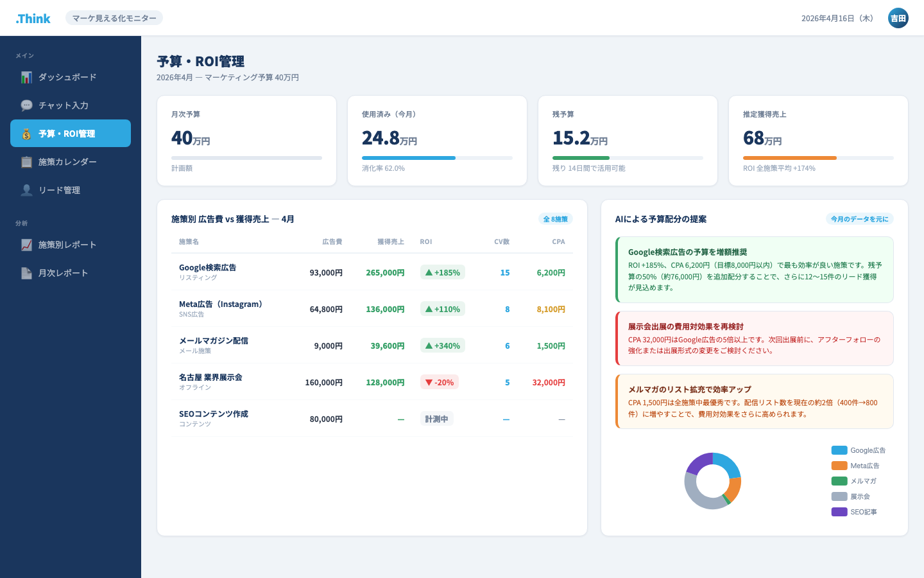Click the SEO記事 purple legend swatch
This screenshot has height=578, width=924.
[839, 512]
